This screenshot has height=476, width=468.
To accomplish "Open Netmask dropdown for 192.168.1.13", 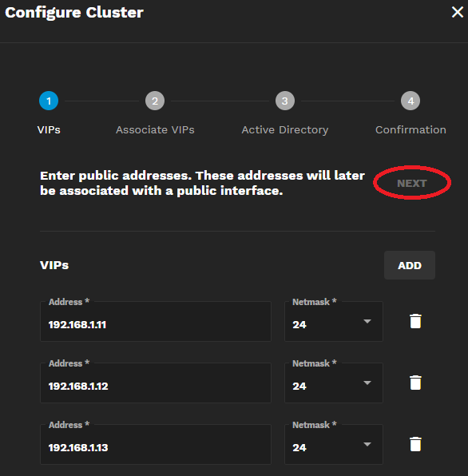I will 334,444.
